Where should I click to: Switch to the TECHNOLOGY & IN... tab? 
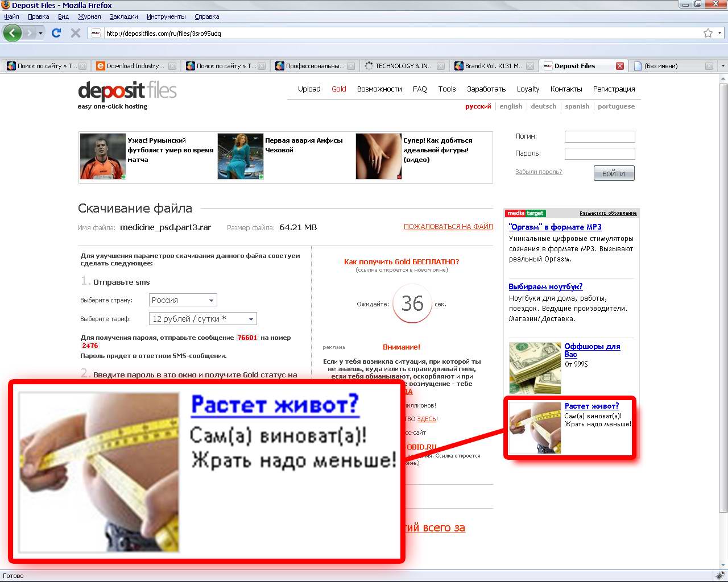(x=404, y=66)
